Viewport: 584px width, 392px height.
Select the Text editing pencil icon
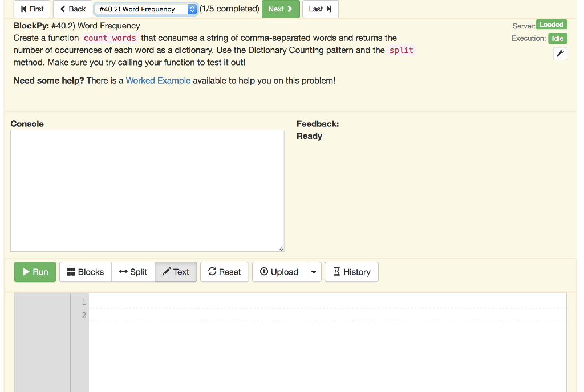[167, 272]
